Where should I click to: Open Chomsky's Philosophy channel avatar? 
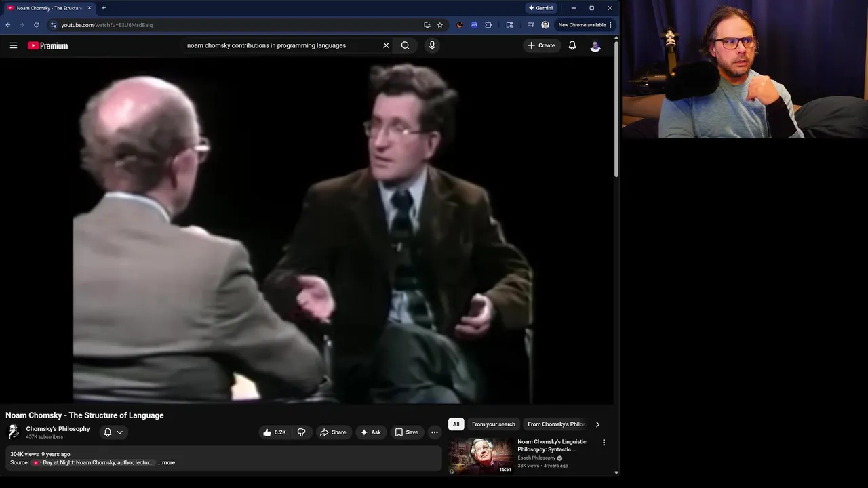(x=13, y=432)
